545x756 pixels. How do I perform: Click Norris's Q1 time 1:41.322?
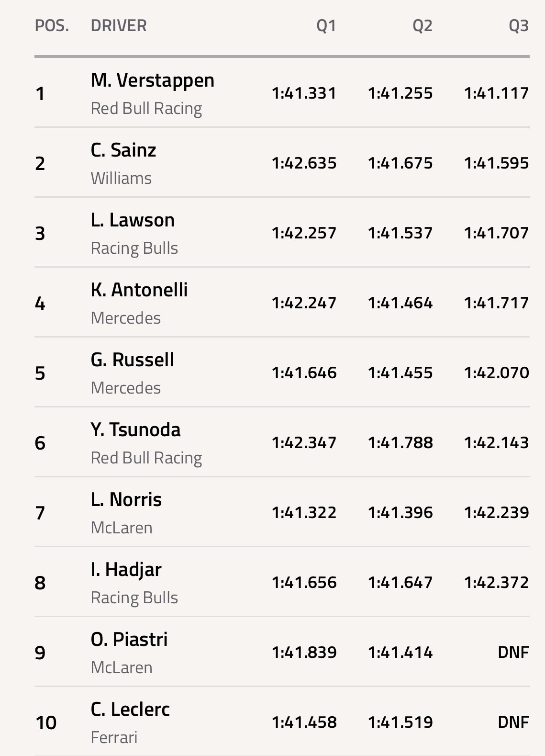[x=304, y=513]
